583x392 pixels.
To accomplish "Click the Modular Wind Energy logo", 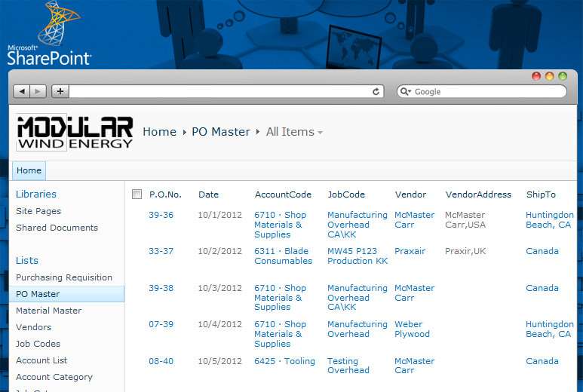I will point(75,132).
